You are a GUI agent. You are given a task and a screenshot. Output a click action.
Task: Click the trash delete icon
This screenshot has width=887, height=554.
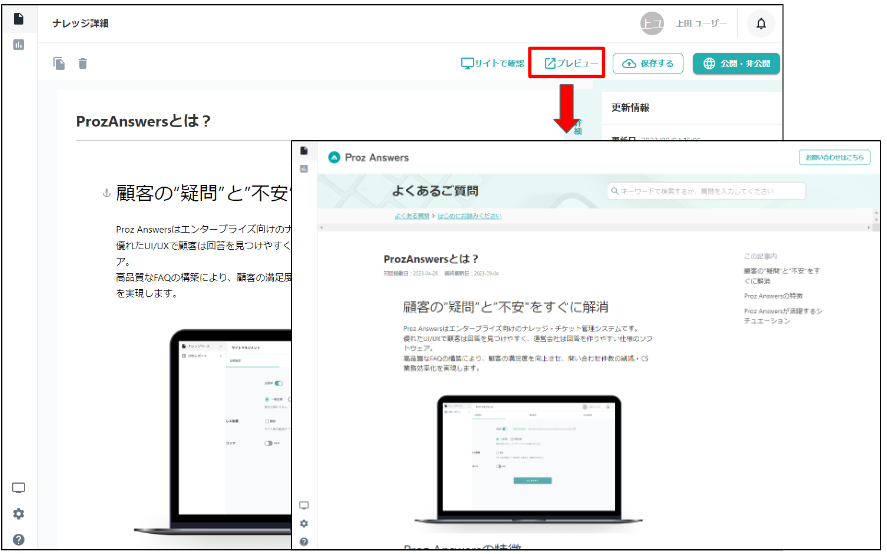(83, 63)
